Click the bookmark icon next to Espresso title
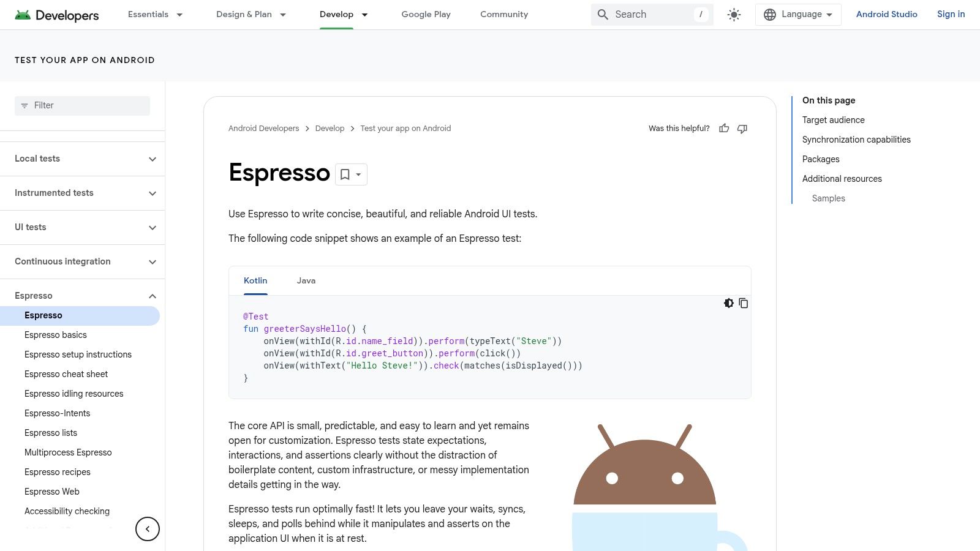The image size is (980, 551). pos(345,174)
